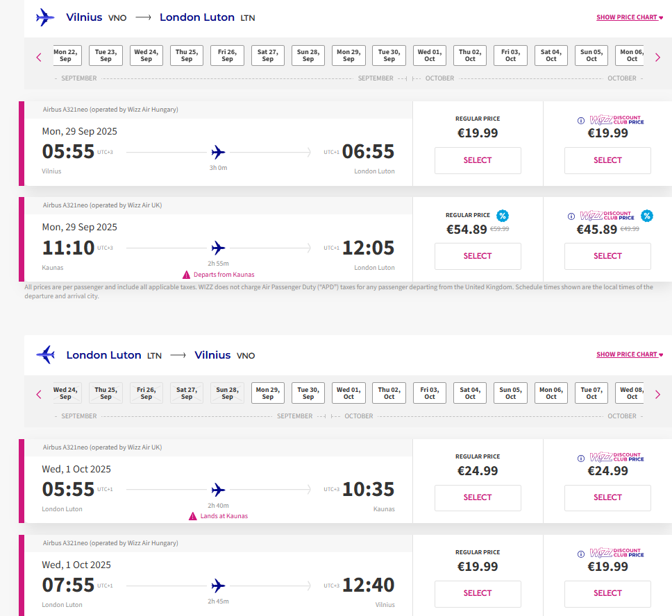Show later return dates with right arrow
Screen dimensions: 672x616
658,395
